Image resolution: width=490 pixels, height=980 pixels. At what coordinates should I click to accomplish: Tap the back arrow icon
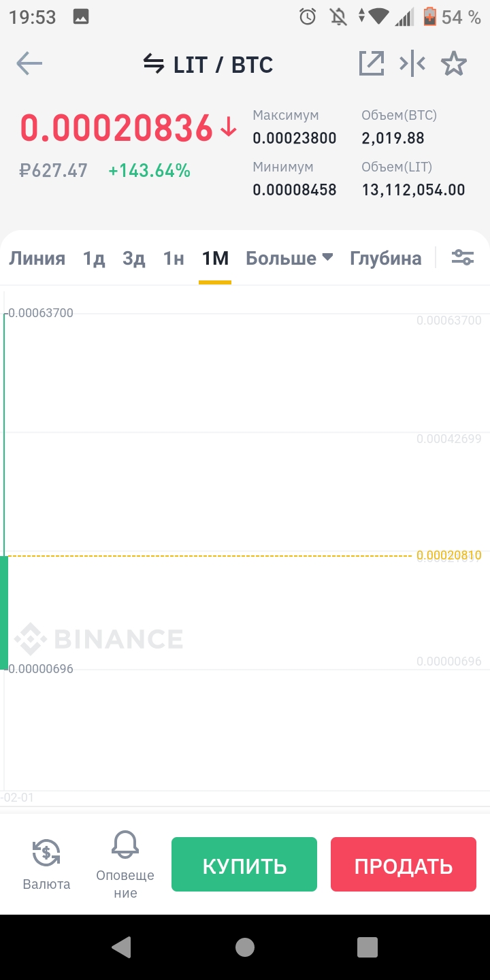(x=29, y=65)
